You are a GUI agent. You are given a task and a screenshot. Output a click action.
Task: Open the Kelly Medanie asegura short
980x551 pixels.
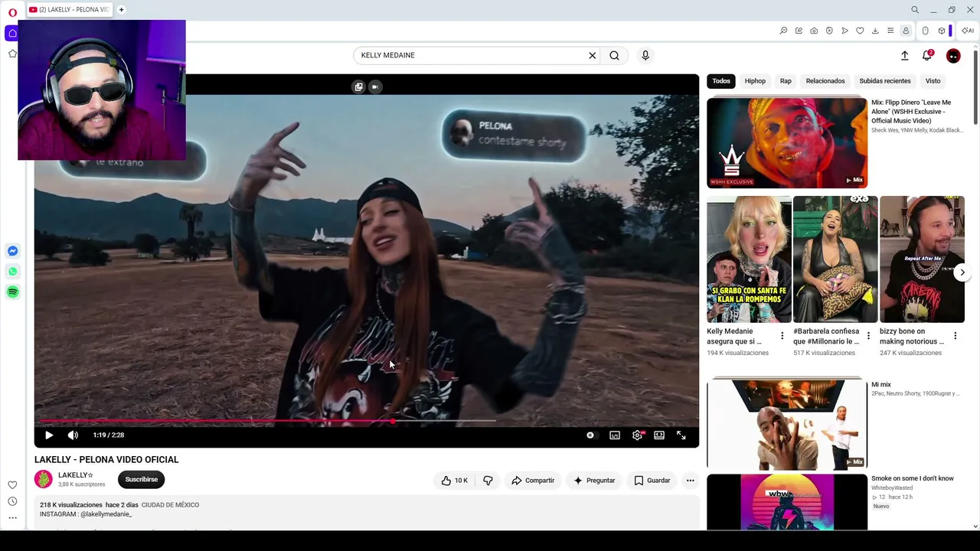point(749,259)
